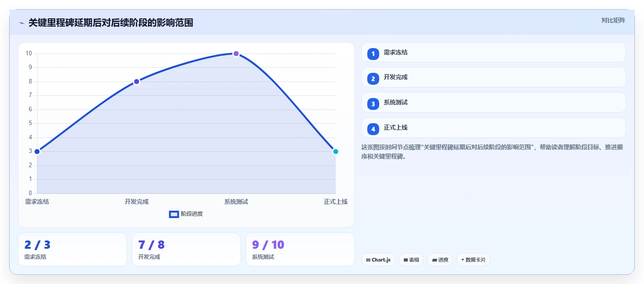Click the number 3 badge icon
The width and height of the screenshot is (644, 284).
(x=373, y=104)
